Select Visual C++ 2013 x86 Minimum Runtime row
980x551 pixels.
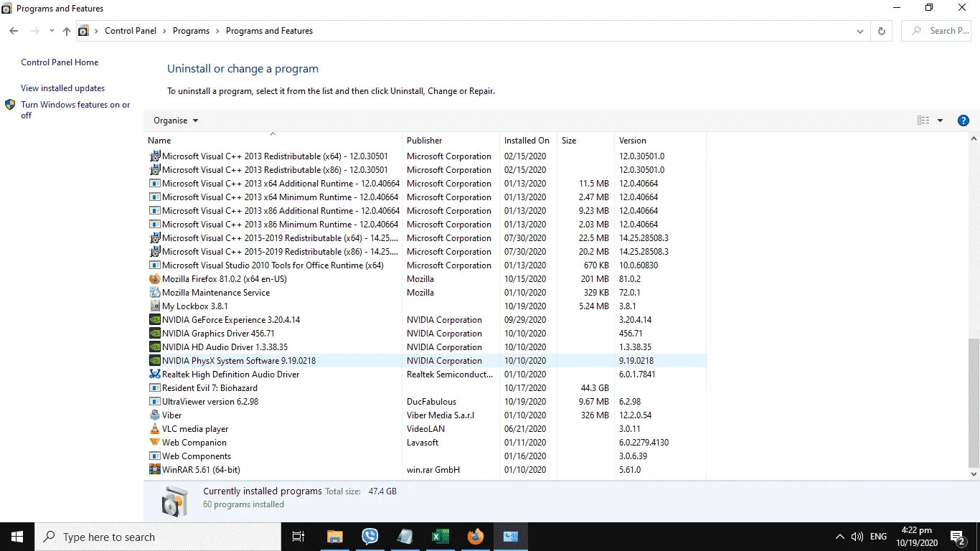coord(427,225)
